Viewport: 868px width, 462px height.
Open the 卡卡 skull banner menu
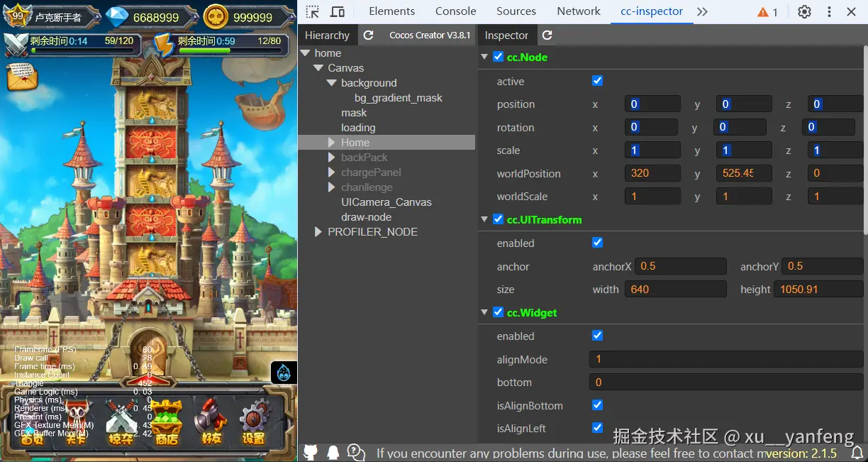(76, 420)
